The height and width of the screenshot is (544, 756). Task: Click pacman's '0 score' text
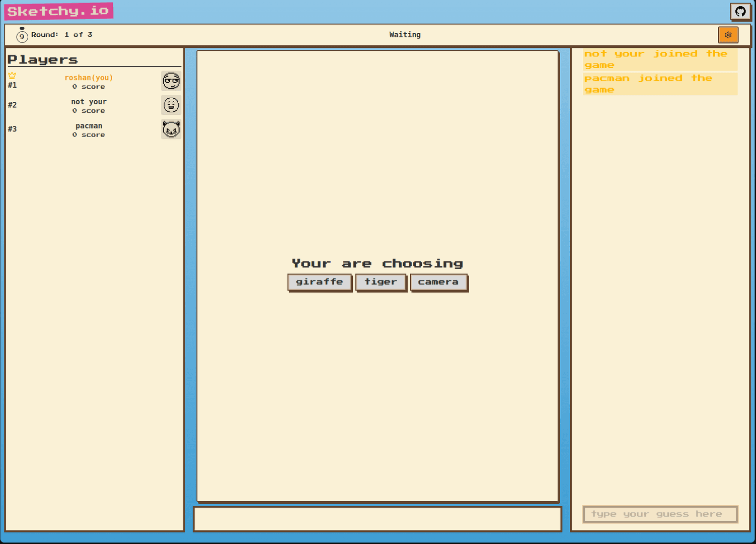click(x=89, y=135)
